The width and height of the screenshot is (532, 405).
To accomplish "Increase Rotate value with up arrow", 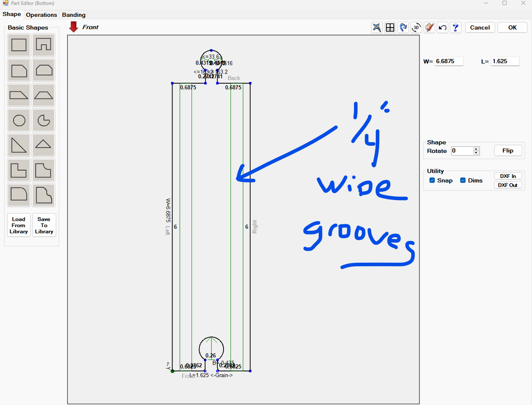I will coord(476,149).
